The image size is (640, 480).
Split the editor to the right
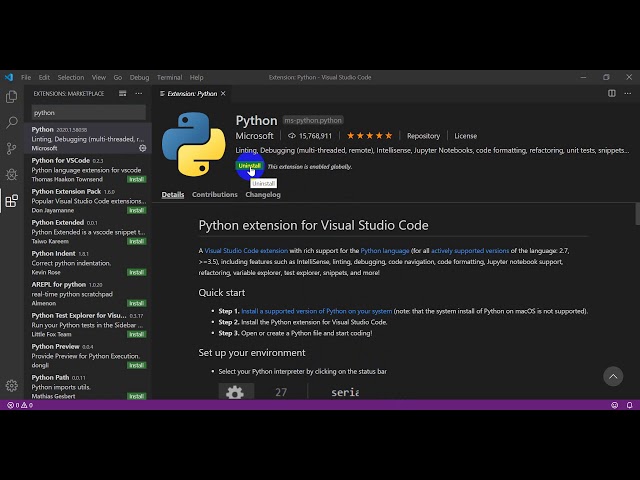click(x=611, y=93)
